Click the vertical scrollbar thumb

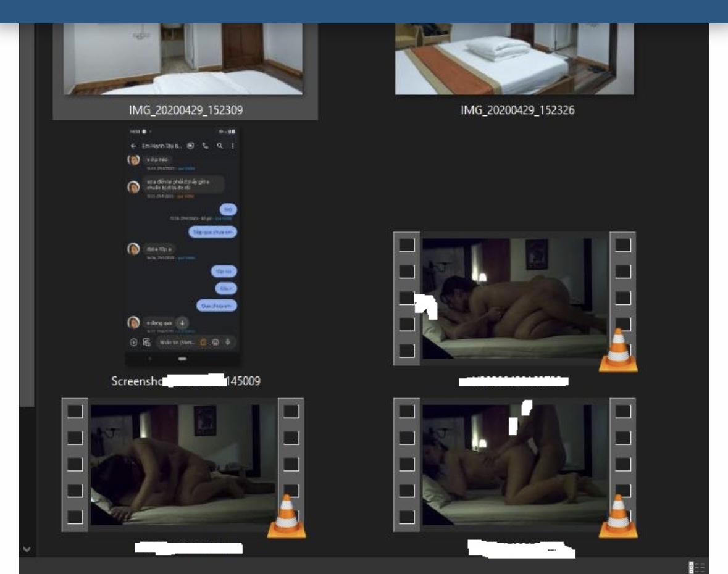(x=27, y=216)
